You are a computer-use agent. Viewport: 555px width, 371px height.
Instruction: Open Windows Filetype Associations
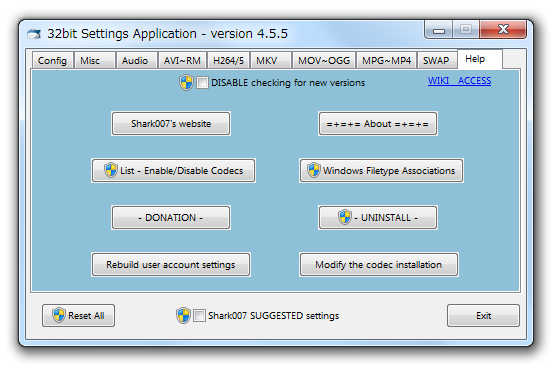pyautogui.click(x=381, y=171)
